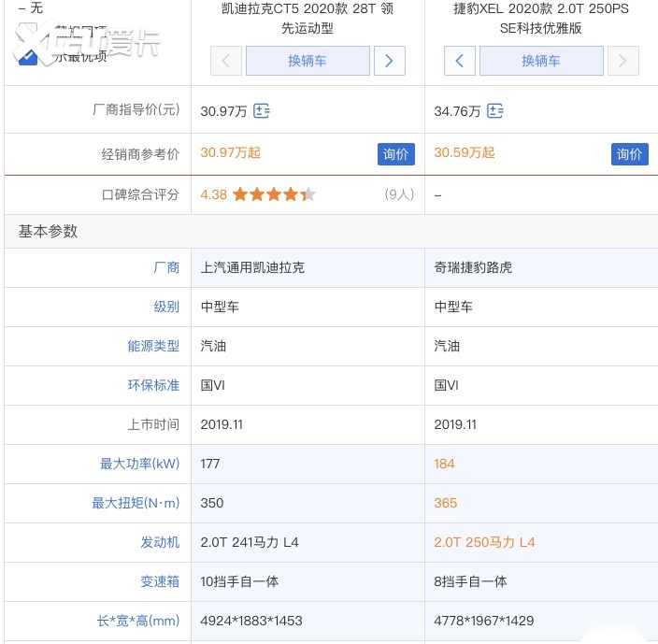Select the 基本参数 section header

coord(48,231)
